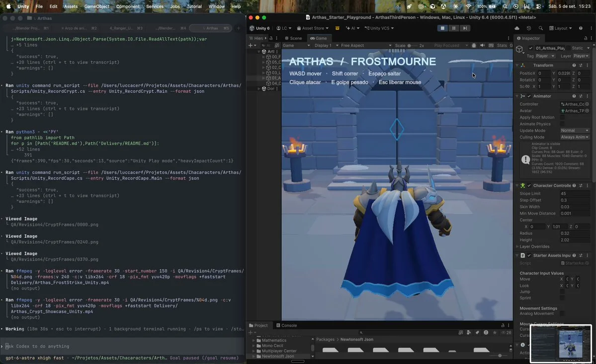Click the yellow package manager icon
This screenshot has height=364, width=596.
pyautogui.click(x=337, y=28)
